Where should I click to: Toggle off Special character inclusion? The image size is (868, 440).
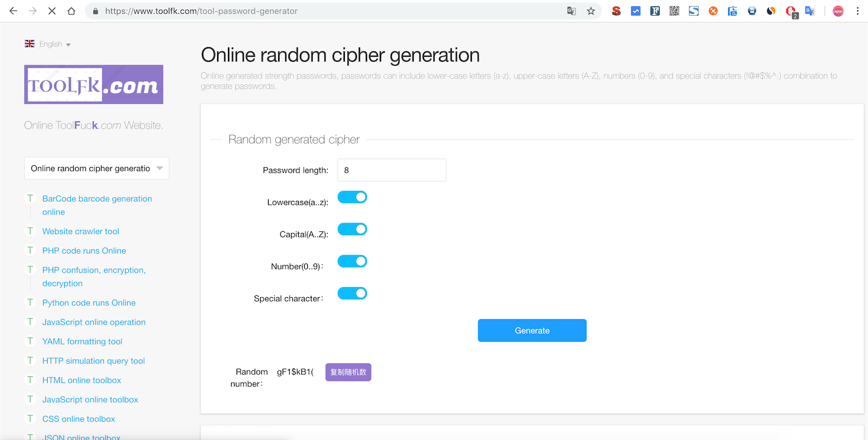[352, 293]
